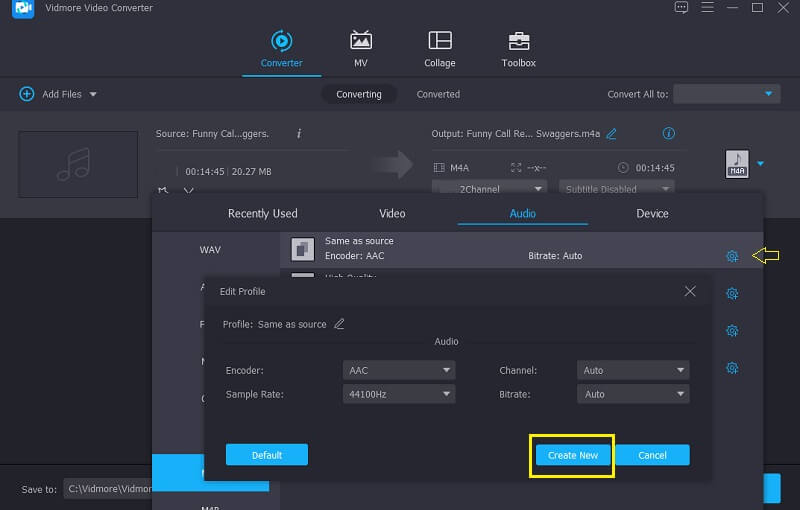Image resolution: width=800 pixels, height=510 pixels.
Task: Open the Channel Auto dropdown
Action: (633, 370)
